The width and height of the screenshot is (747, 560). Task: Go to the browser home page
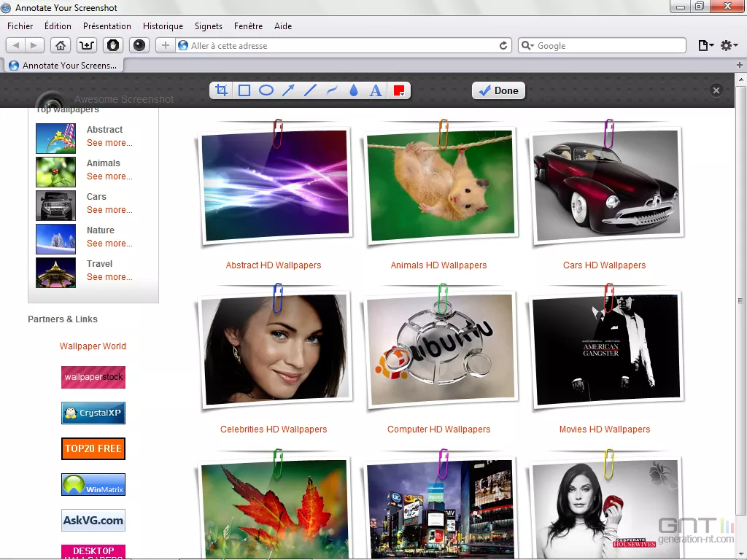(x=61, y=45)
